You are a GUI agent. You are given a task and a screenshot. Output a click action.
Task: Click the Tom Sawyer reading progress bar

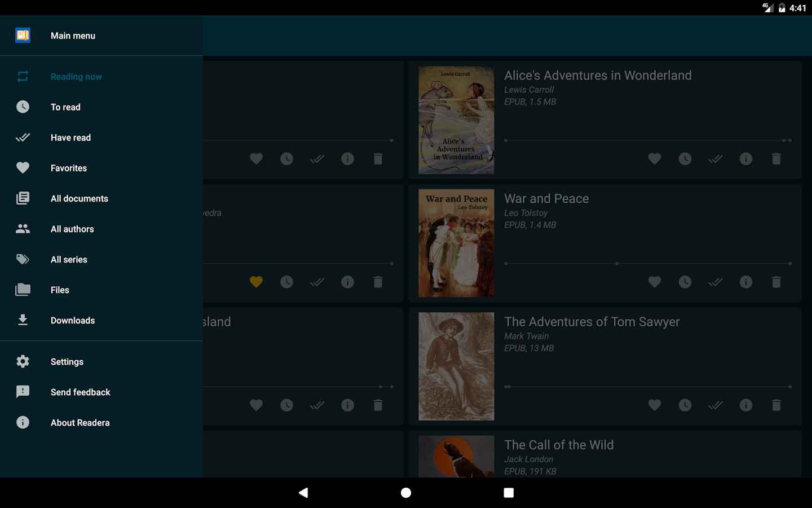point(648,387)
